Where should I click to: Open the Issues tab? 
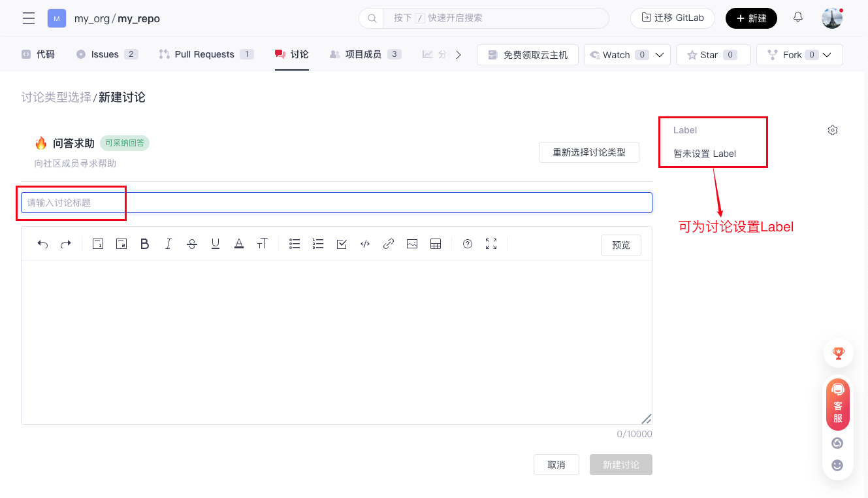click(105, 54)
